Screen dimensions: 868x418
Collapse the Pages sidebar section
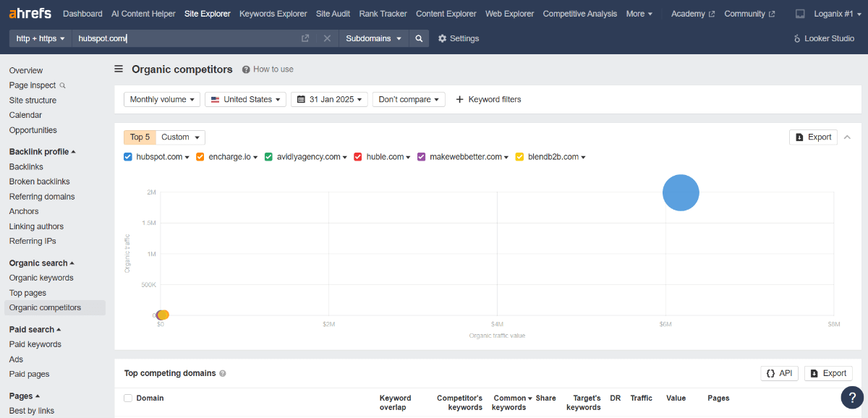tap(25, 396)
